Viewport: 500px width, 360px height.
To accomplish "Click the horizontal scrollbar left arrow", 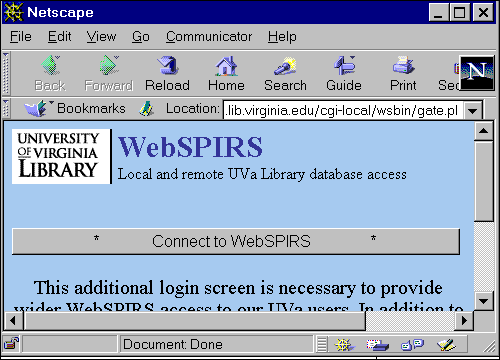I will tap(13, 321).
